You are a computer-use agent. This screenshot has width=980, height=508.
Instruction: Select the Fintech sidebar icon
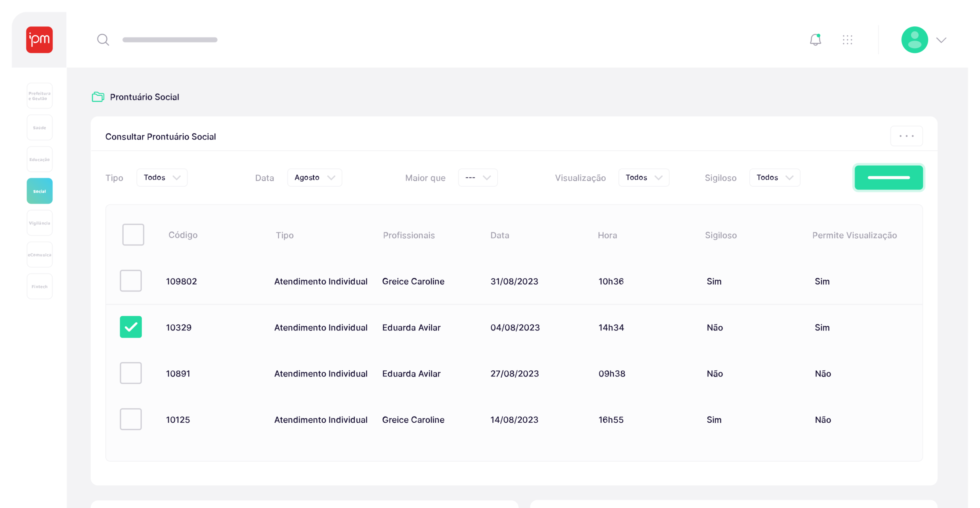39,286
